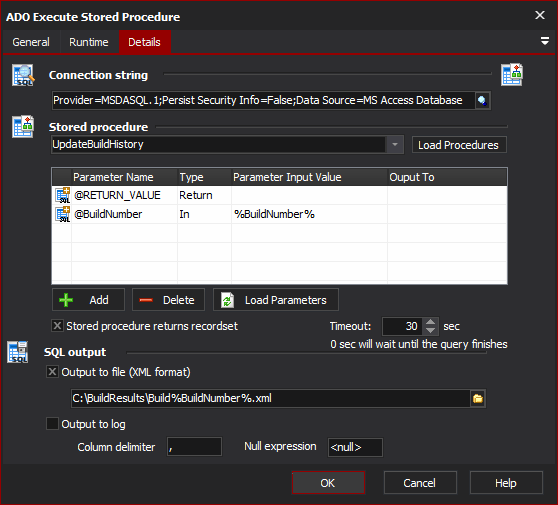Click the procedure icon at top right

pyautogui.click(x=512, y=75)
